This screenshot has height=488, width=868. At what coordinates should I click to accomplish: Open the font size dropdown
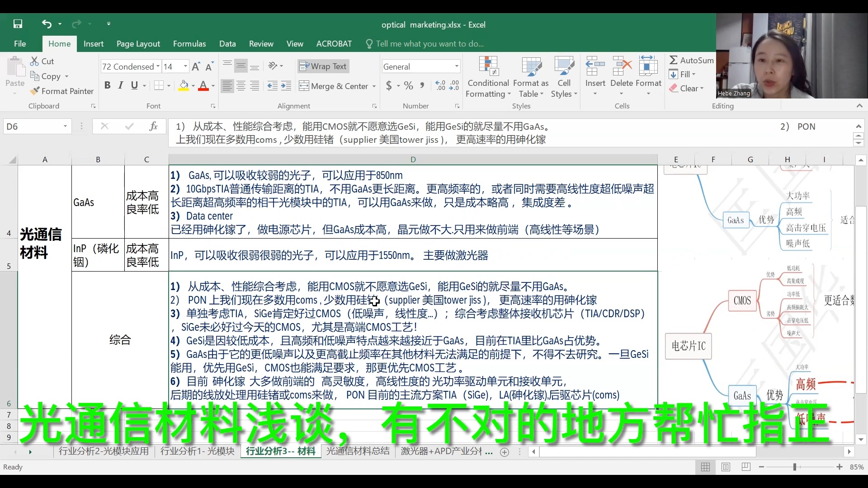pos(185,66)
